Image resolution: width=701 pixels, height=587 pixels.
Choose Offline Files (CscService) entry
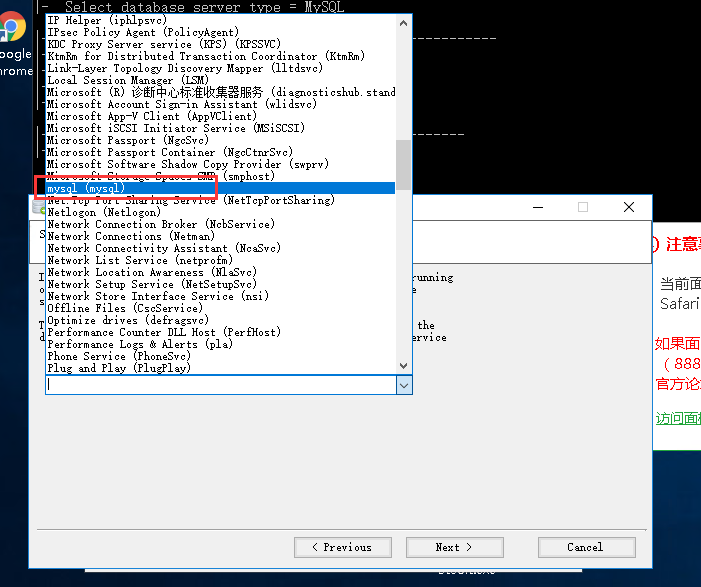pos(221,308)
